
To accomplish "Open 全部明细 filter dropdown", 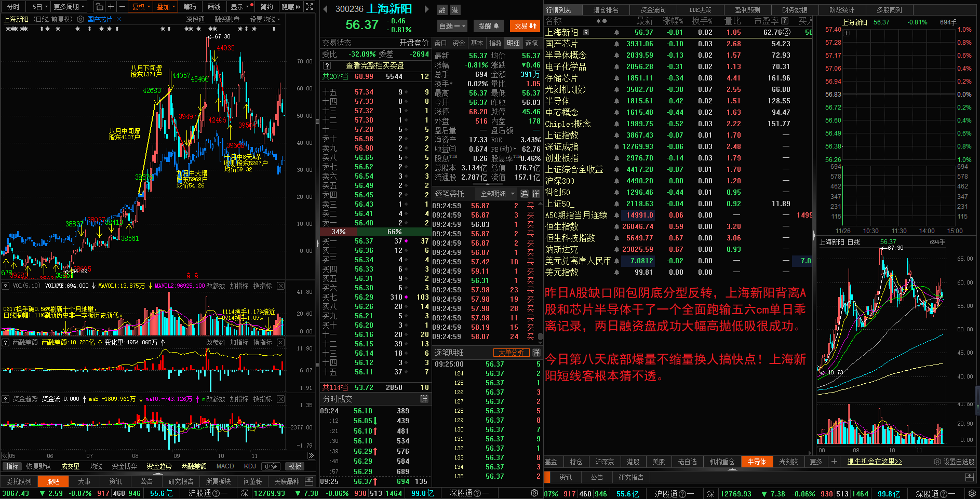I will point(497,194).
